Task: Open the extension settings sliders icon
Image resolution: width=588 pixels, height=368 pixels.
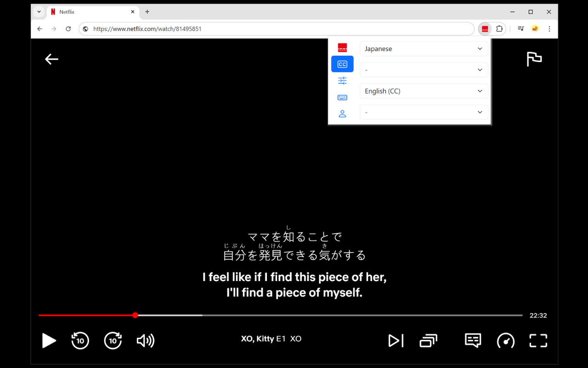Action: [342, 80]
